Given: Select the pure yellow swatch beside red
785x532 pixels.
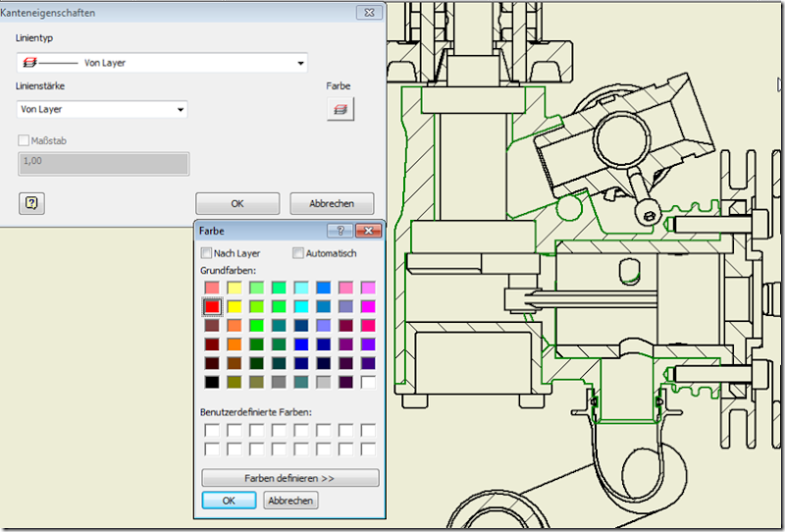Looking at the screenshot, I should point(235,306).
